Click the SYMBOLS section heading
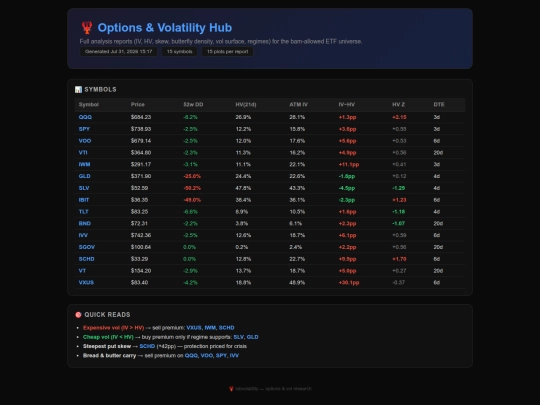540x405 pixels. (100, 90)
